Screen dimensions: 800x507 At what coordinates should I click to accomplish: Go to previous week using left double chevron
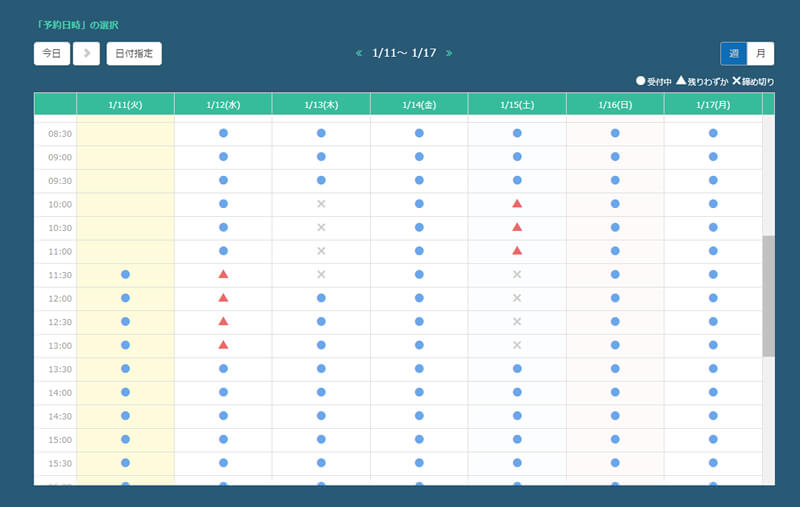point(359,53)
